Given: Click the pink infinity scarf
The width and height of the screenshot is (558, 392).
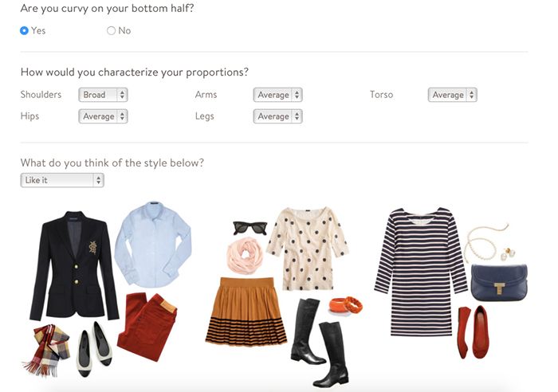Looking at the screenshot, I should [x=245, y=256].
